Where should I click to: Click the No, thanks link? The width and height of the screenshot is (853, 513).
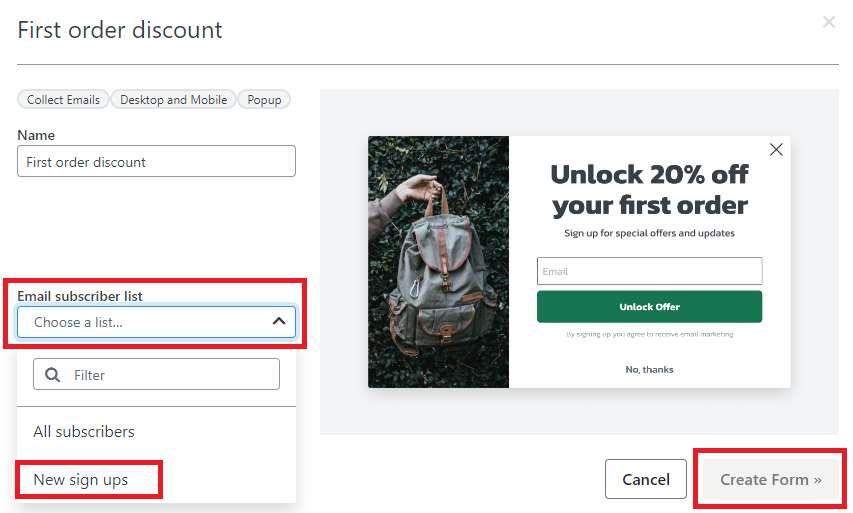[x=649, y=369]
